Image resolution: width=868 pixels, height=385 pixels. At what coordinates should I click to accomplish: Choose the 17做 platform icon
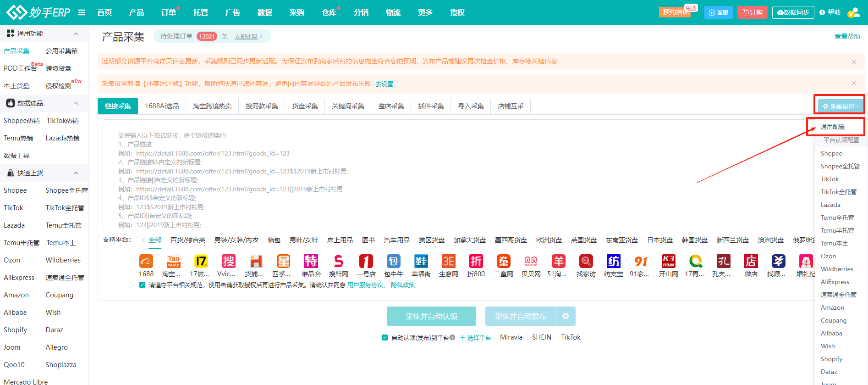(201, 261)
